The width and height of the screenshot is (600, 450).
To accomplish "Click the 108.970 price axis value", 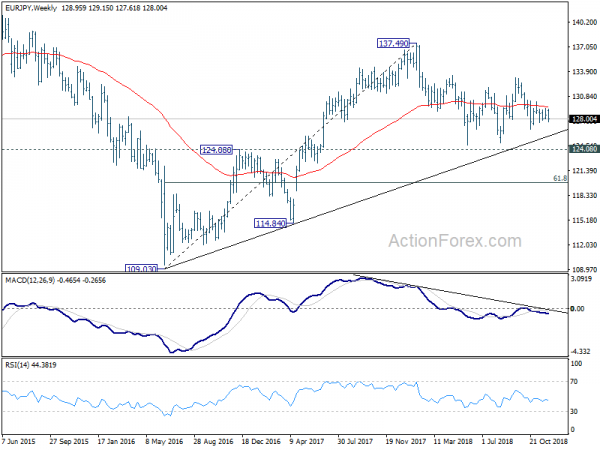I will pos(584,270).
